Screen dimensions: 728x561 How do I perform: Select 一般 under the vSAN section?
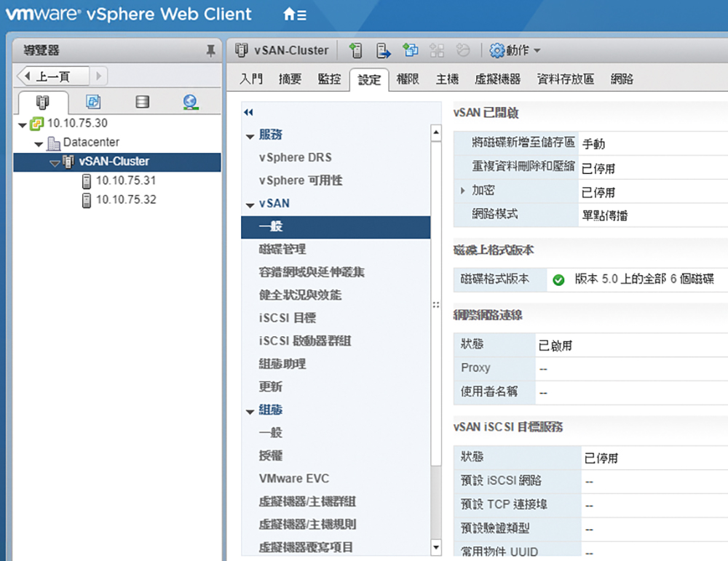click(x=336, y=227)
